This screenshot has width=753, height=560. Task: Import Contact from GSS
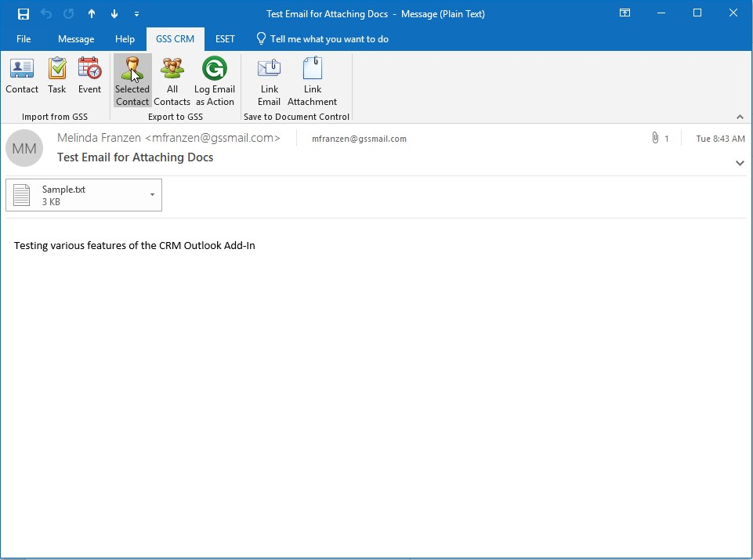[22, 76]
